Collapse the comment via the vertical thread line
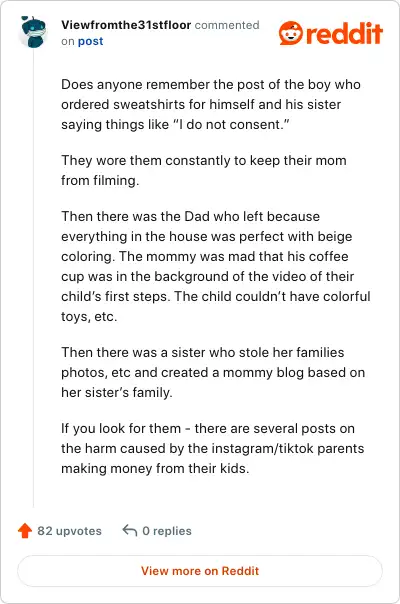This screenshot has width=400, height=604. click(x=34, y=277)
